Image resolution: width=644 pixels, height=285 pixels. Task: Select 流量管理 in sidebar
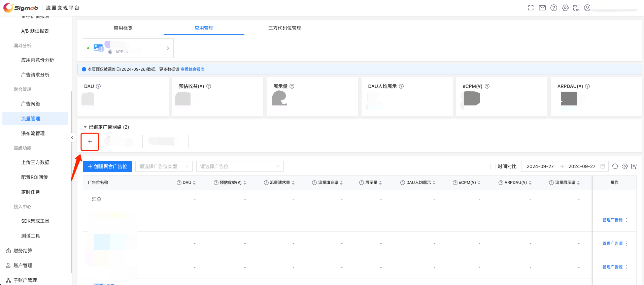click(35, 119)
